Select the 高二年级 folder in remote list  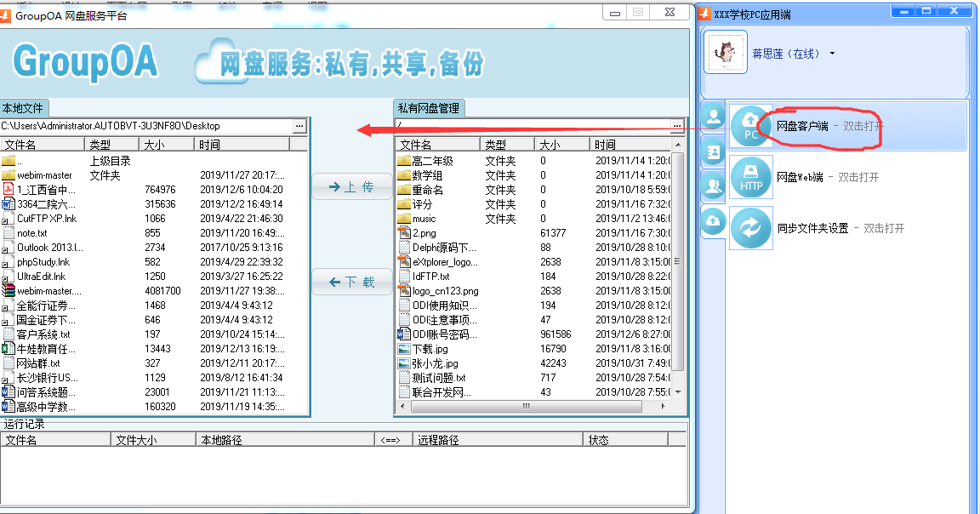click(x=432, y=161)
